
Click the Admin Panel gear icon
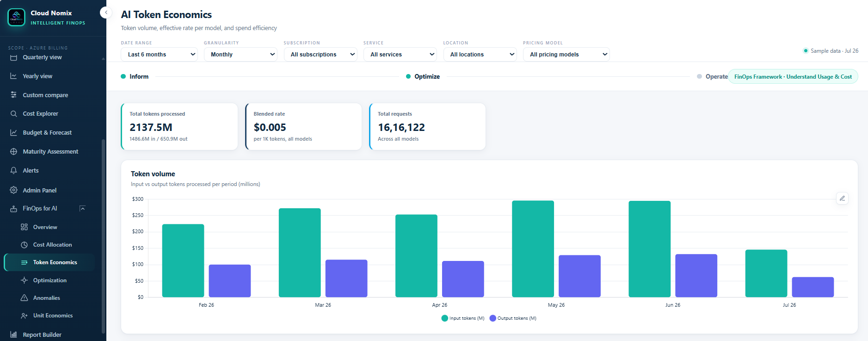[x=13, y=190]
